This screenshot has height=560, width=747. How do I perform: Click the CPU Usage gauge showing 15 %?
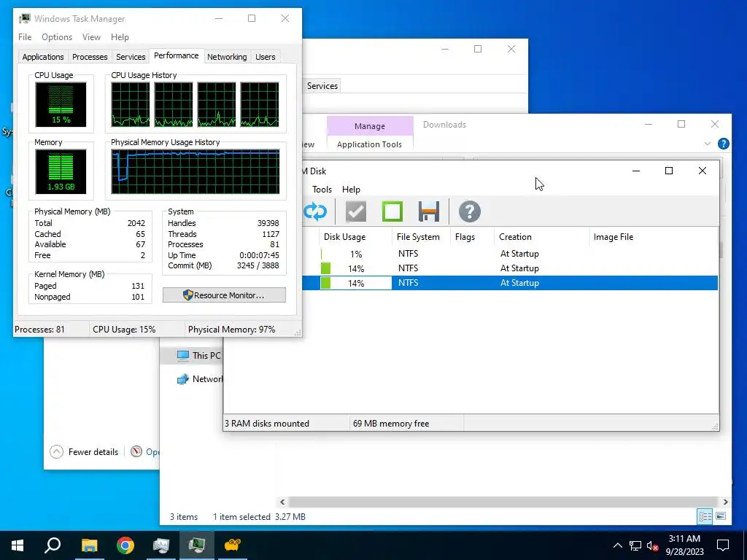coord(61,104)
